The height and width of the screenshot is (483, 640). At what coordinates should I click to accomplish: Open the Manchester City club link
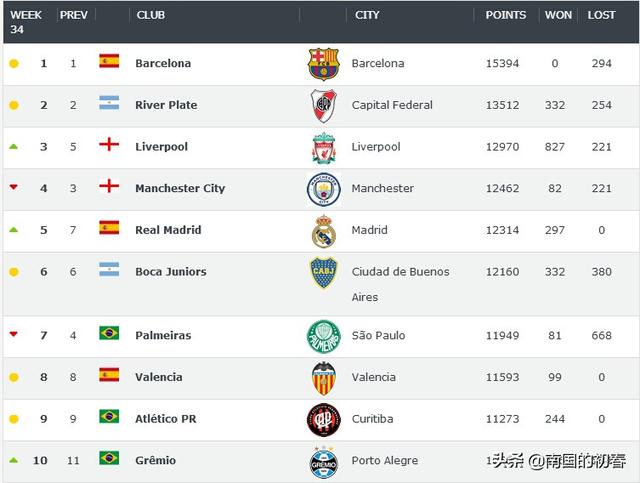[180, 188]
